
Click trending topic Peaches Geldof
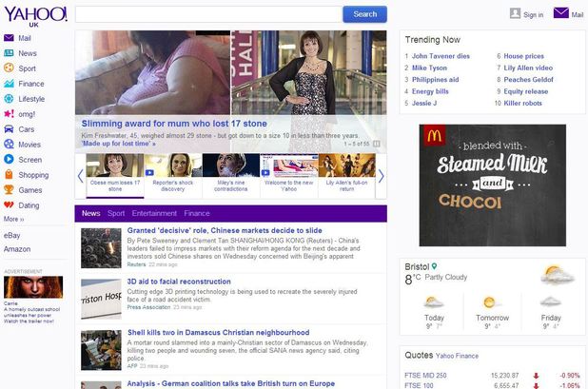[528, 80]
